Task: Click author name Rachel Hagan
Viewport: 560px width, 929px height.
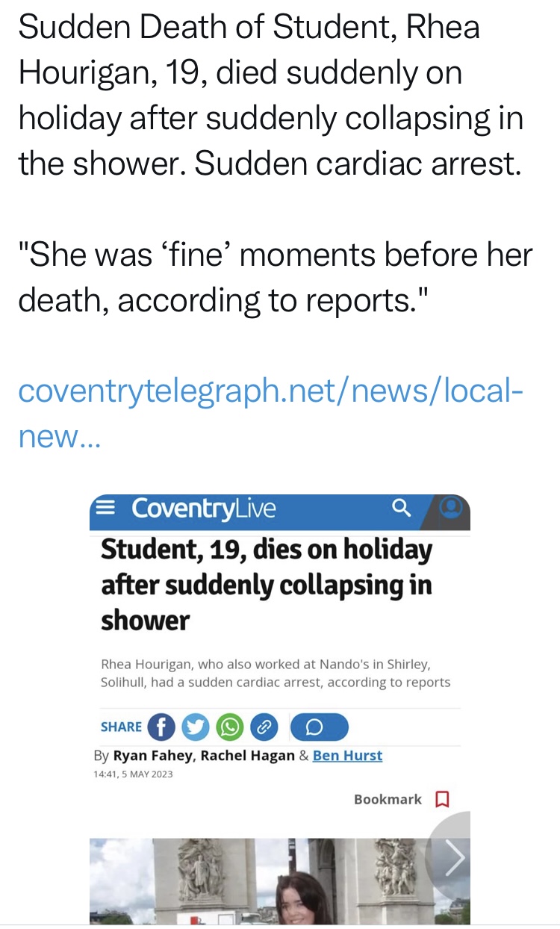Action: [248, 755]
